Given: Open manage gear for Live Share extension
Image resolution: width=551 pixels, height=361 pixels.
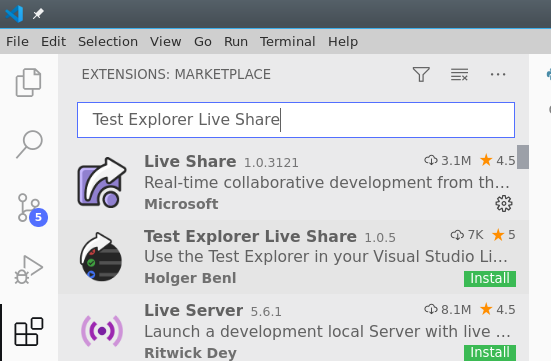Looking at the screenshot, I should tap(504, 204).
